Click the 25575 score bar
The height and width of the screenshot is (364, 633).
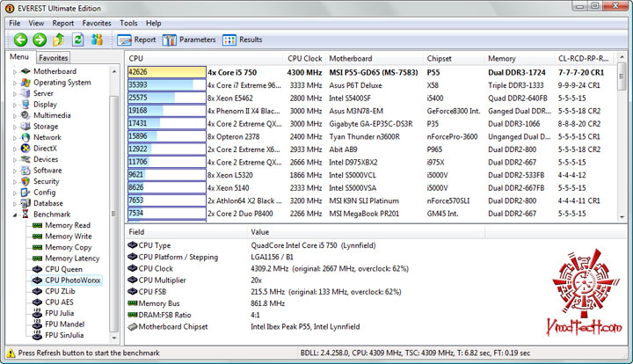(167, 98)
